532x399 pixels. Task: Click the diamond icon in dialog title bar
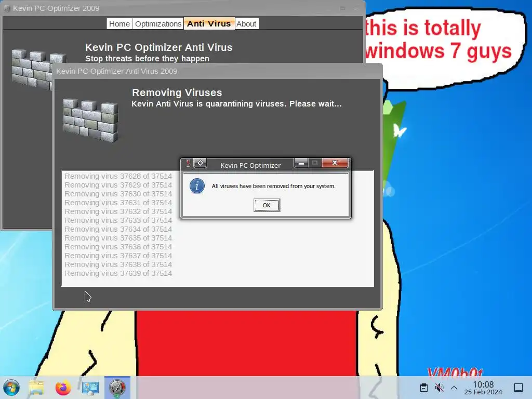pyautogui.click(x=200, y=163)
